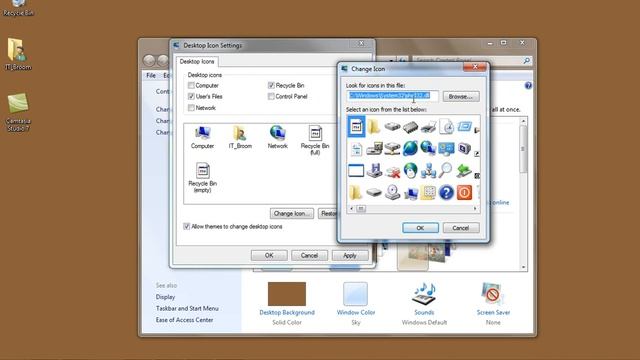Select the CD drive disc icon
The height and width of the screenshot is (360, 640).
pos(392,192)
